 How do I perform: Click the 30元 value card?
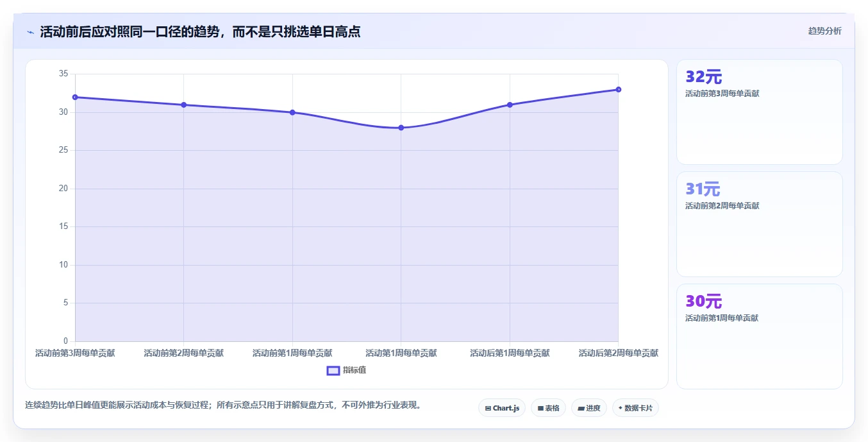pos(760,337)
